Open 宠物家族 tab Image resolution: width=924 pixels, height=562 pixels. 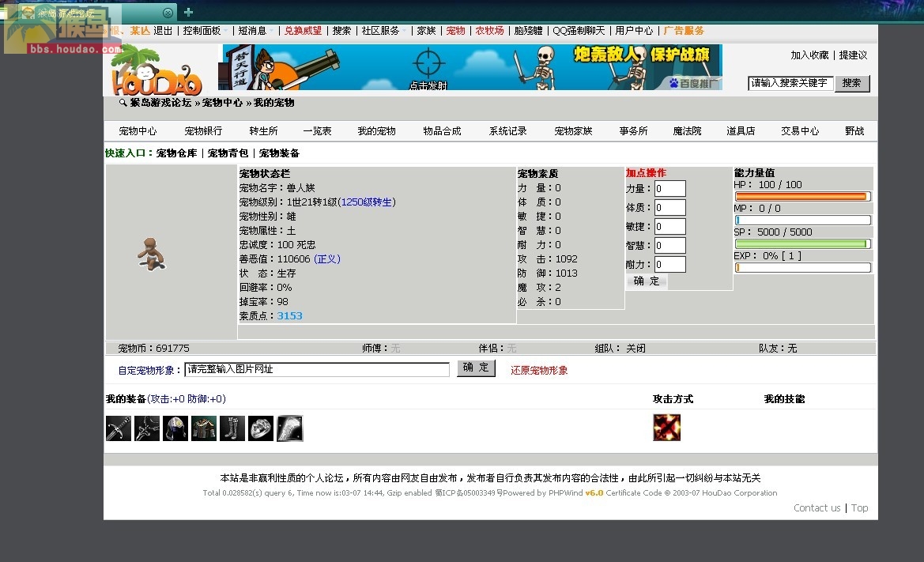[573, 130]
